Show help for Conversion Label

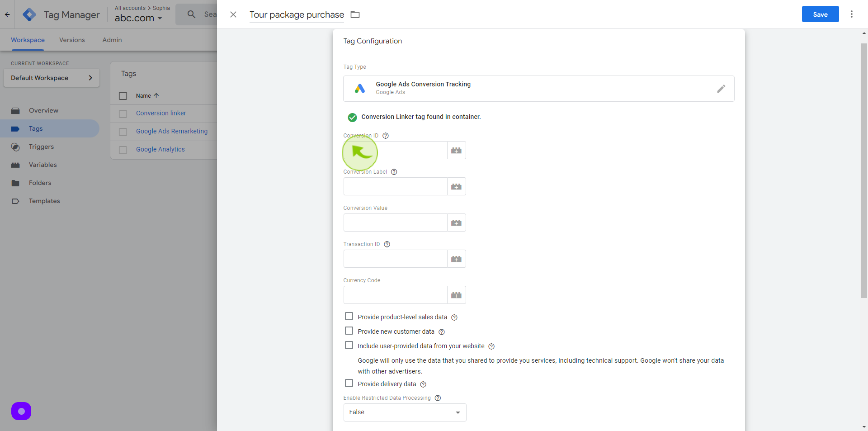click(x=394, y=172)
